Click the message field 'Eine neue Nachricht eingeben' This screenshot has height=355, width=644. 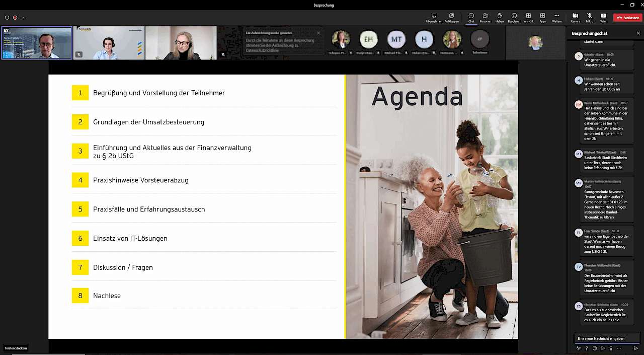point(607,338)
